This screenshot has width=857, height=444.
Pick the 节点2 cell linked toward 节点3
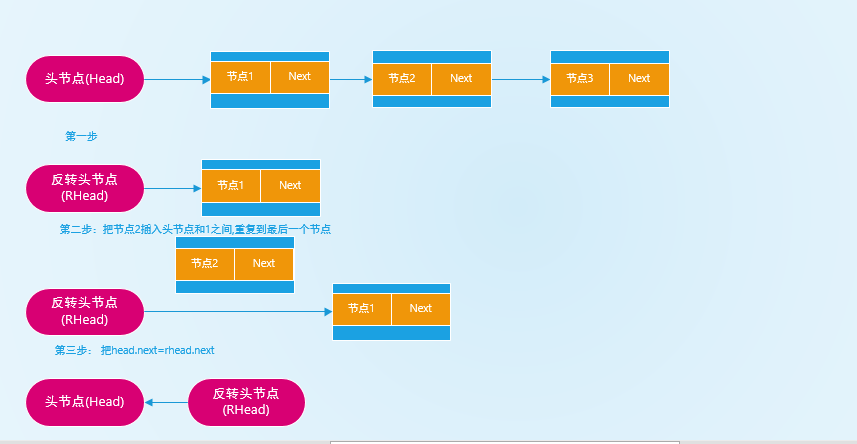pos(402,79)
